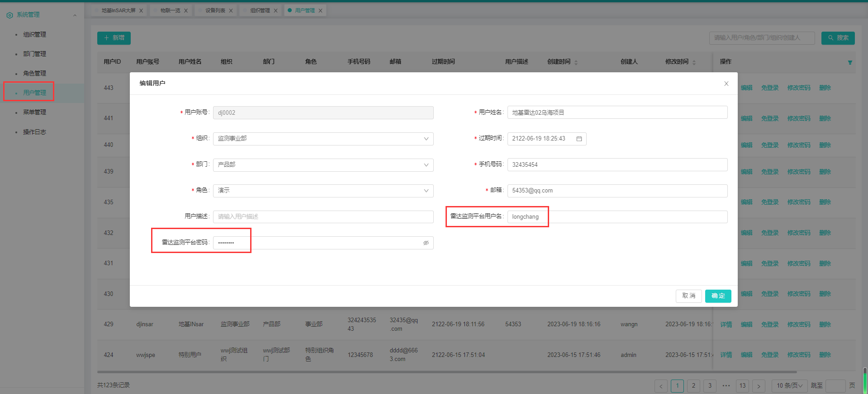Open the 10 条/页 page size selector

point(789,386)
